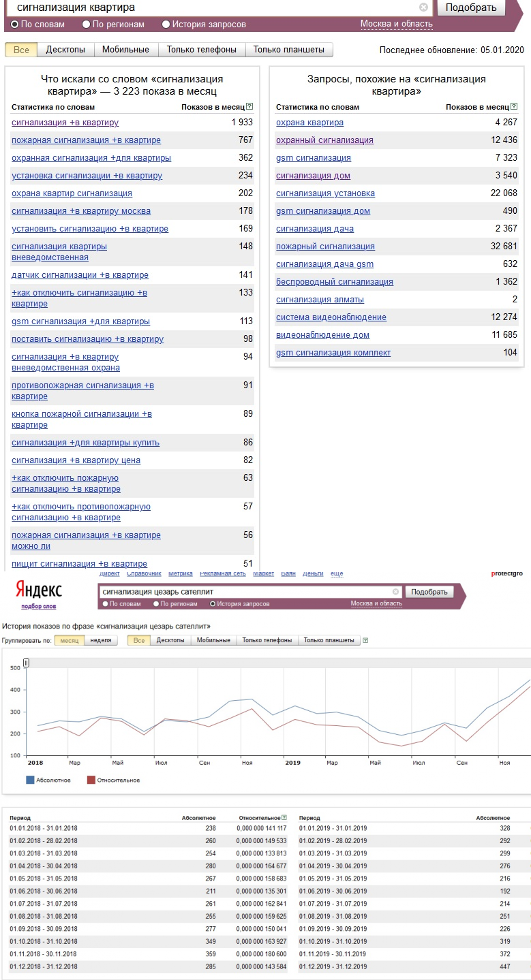The width and height of the screenshot is (531, 980).
Task: Open 'подбор слов' link under Yandex logo
Action: click(39, 606)
